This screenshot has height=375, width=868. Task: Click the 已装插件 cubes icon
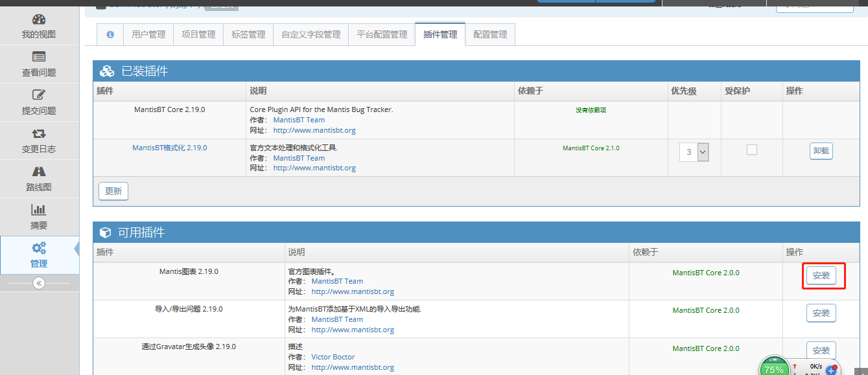click(107, 71)
